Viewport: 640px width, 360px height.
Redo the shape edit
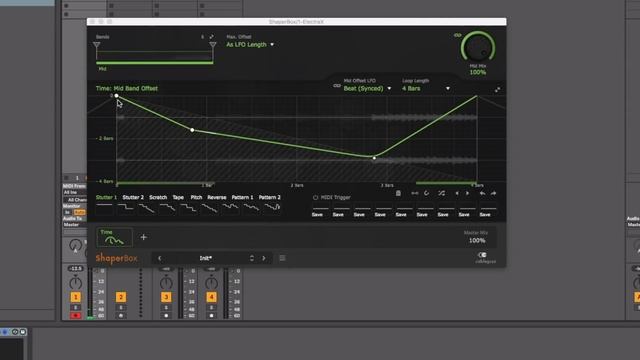click(x=493, y=193)
